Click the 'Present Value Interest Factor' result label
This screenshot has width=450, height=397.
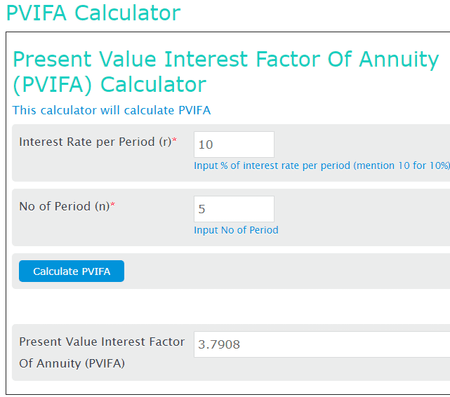[x=102, y=342]
